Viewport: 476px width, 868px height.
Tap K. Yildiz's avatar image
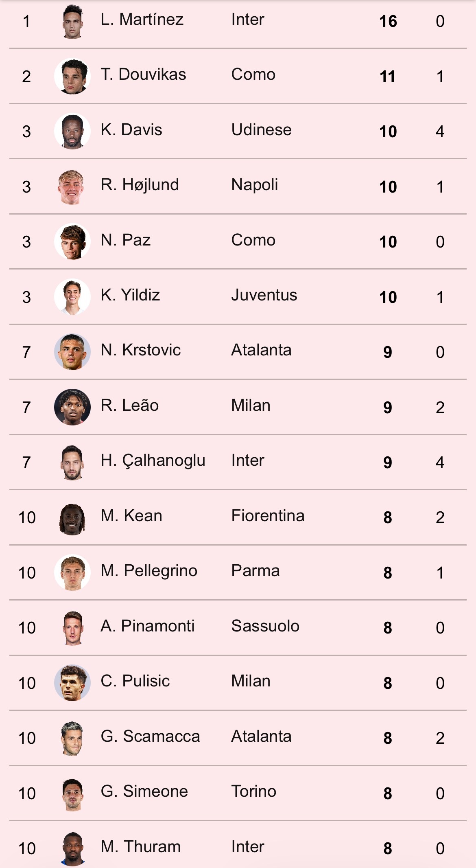[72, 297]
